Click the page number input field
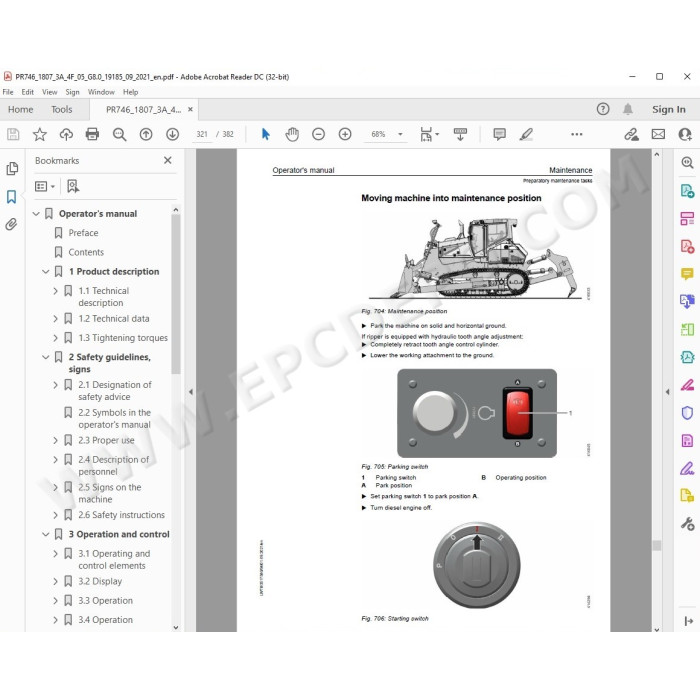700x700 pixels. [x=202, y=134]
